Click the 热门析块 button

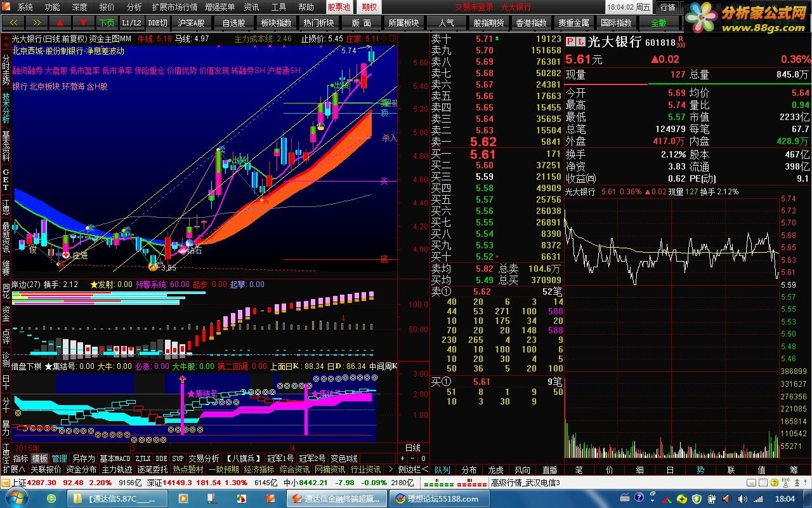pos(318,22)
